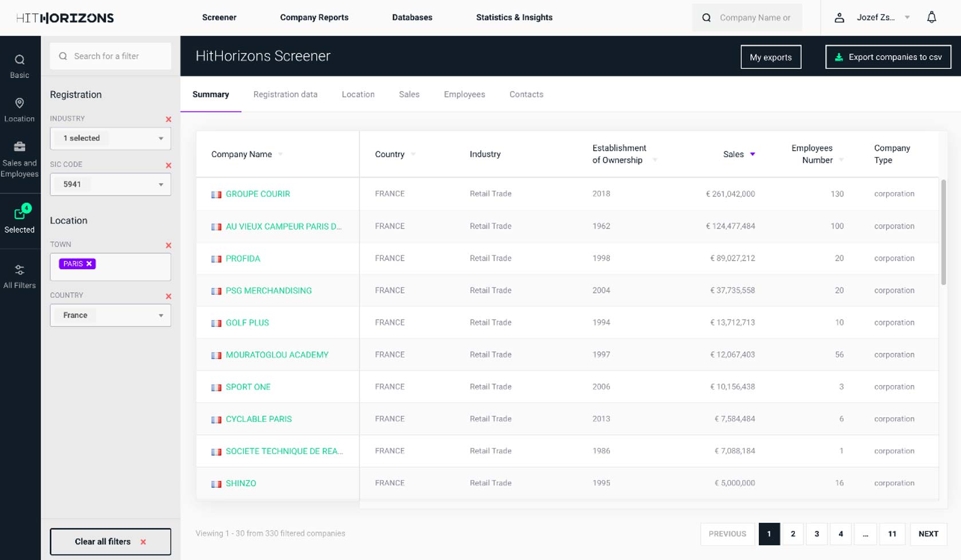Screen dimensions: 961x560
Task: Open Screener in the top navigation
Action: point(219,18)
